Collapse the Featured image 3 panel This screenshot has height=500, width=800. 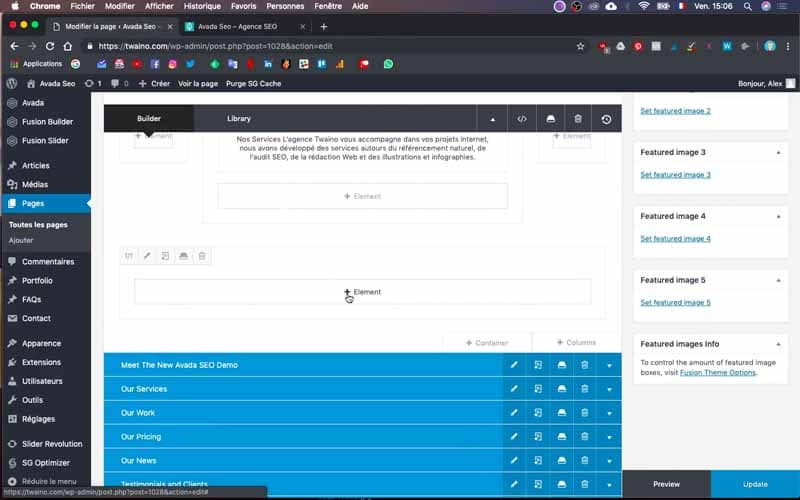778,153
